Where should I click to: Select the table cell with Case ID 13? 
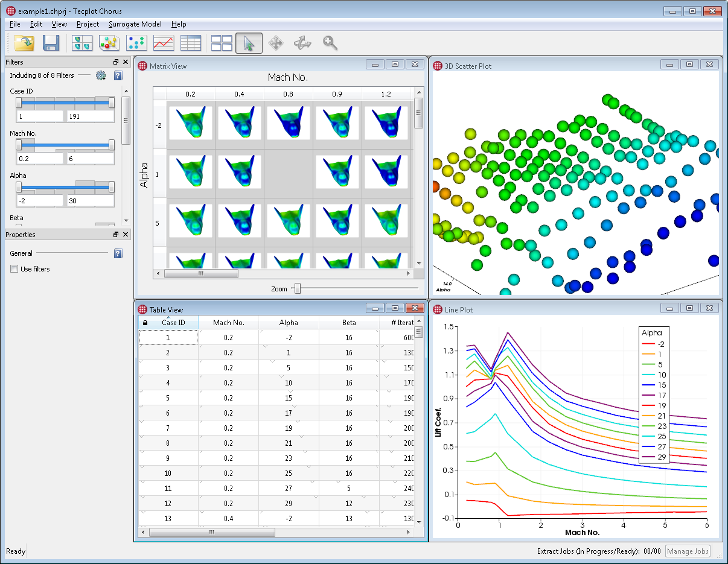tap(168, 518)
